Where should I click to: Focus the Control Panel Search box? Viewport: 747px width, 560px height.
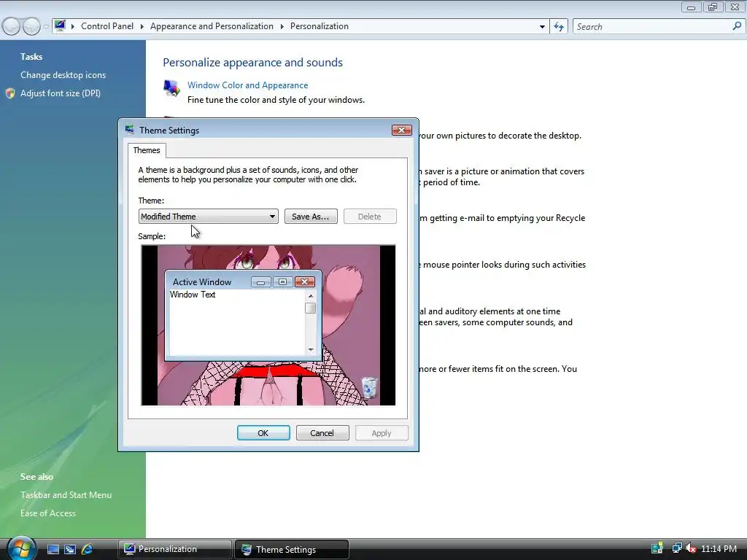653,27
